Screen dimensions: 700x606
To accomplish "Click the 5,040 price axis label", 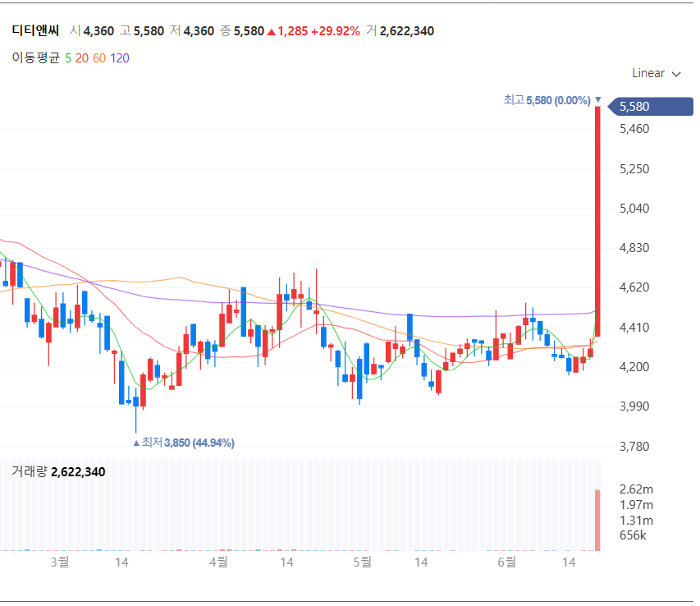I will [x=634, y=209].
